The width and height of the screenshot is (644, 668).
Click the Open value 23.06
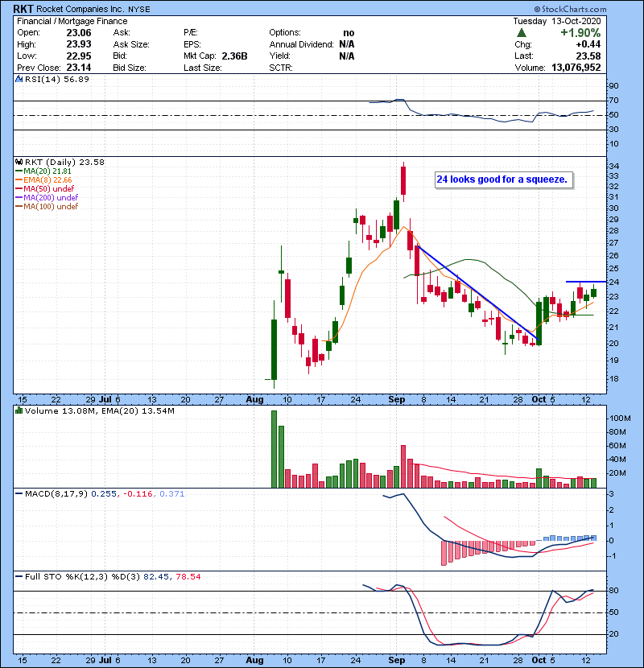[79, 33]
